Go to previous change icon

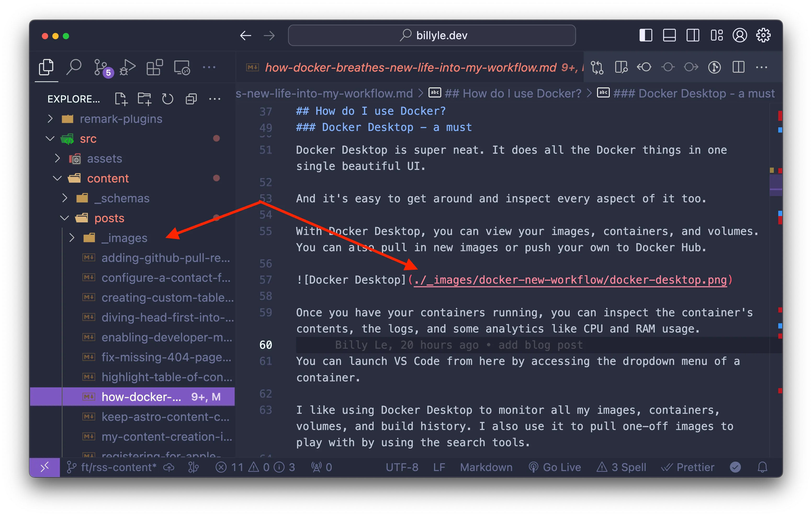point(644,67)
